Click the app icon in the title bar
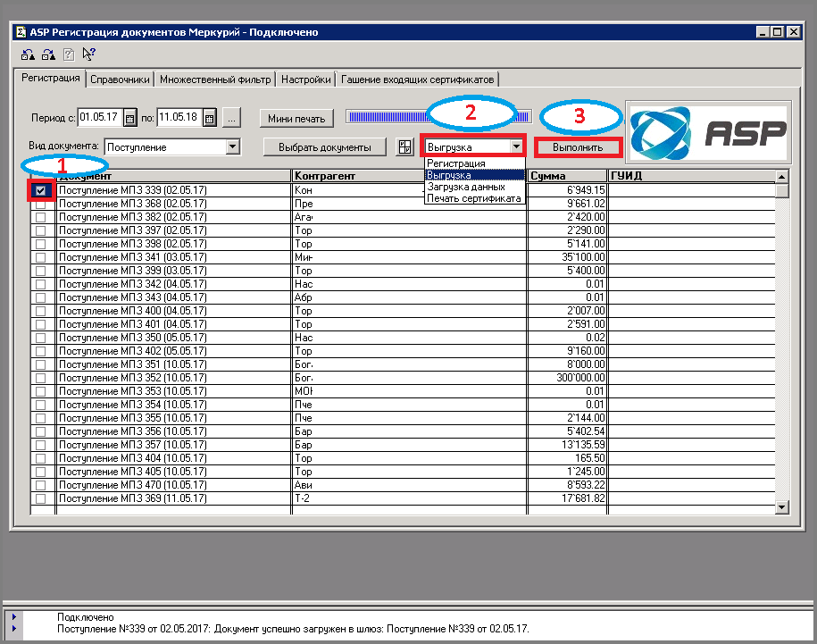 point(21,32)
